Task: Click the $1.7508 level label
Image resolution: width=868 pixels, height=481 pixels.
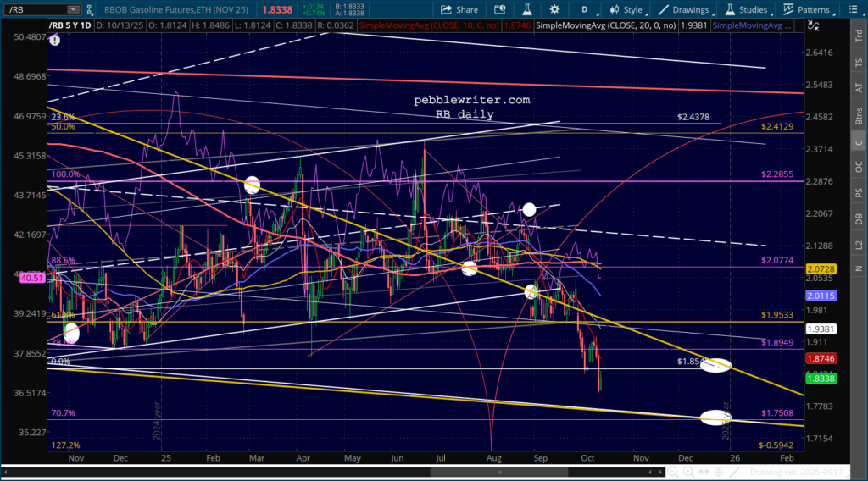Action: 777,413
